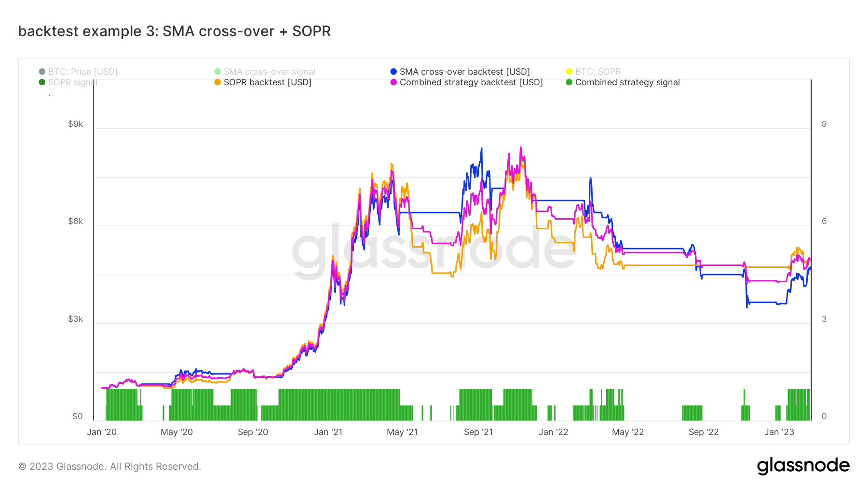Toggle the Combined strategy backtest [USD] label
This screenshot has width=868, height=488.
(471, 82)
